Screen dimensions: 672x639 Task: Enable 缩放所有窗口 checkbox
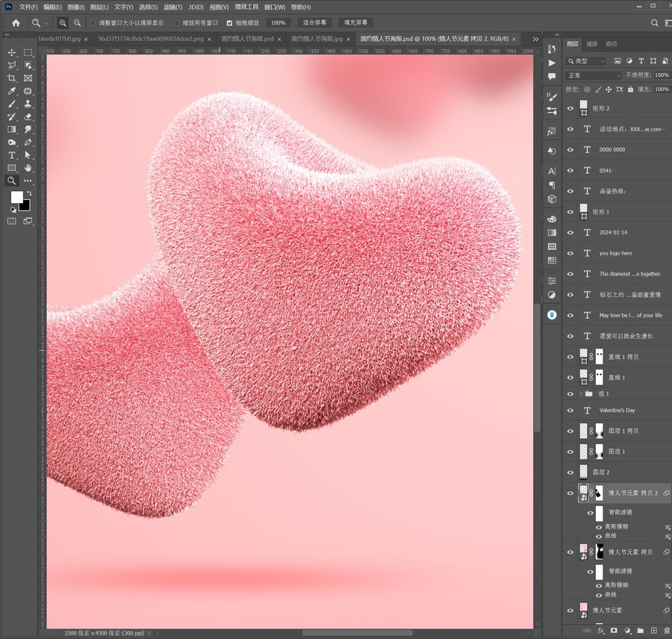tap(176, 23)
